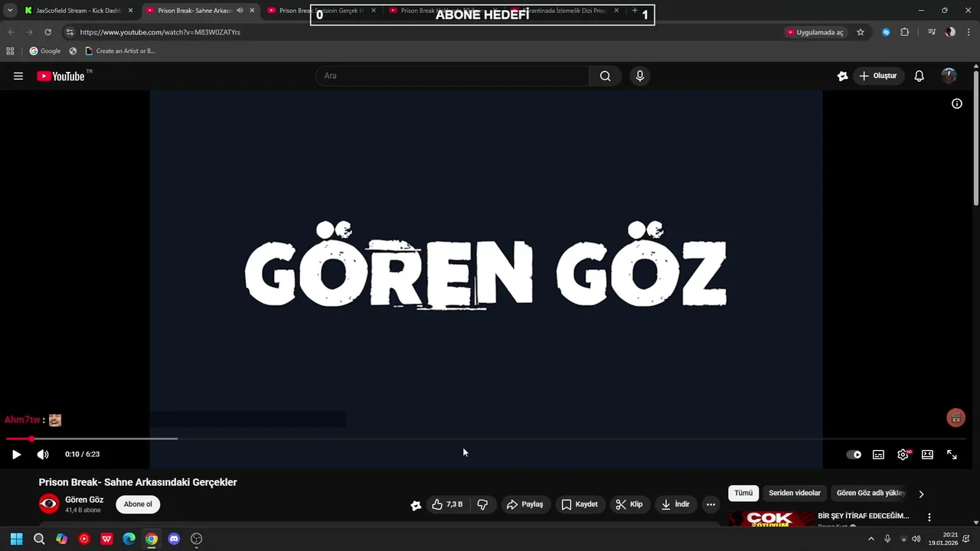Select the Tümü filter chip
The height and width of the screenshot is (551, 980).
[743, 494]
